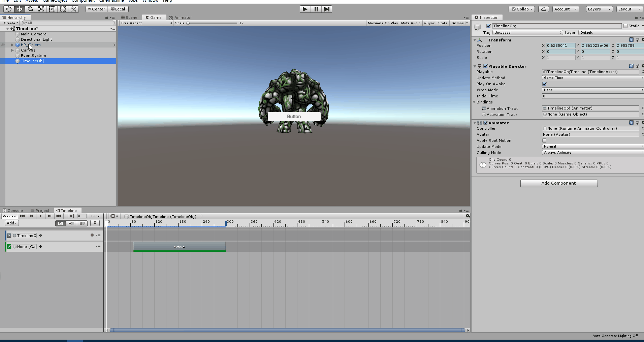Select Ripple clip edit mode
Viewport: 644px width, 342px height.
pyautogui.click(x=71, y=223)
